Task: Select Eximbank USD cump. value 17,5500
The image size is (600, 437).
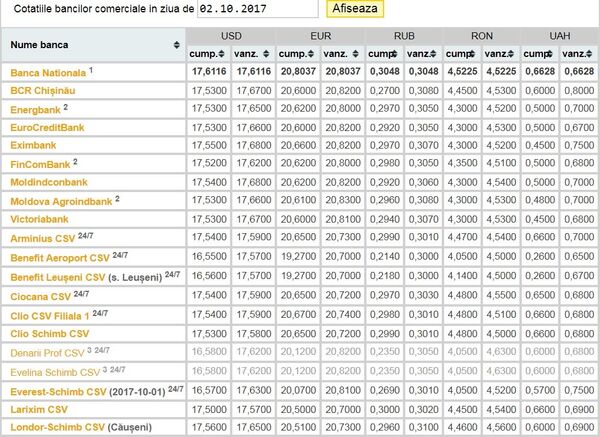Action: (209, 145)
